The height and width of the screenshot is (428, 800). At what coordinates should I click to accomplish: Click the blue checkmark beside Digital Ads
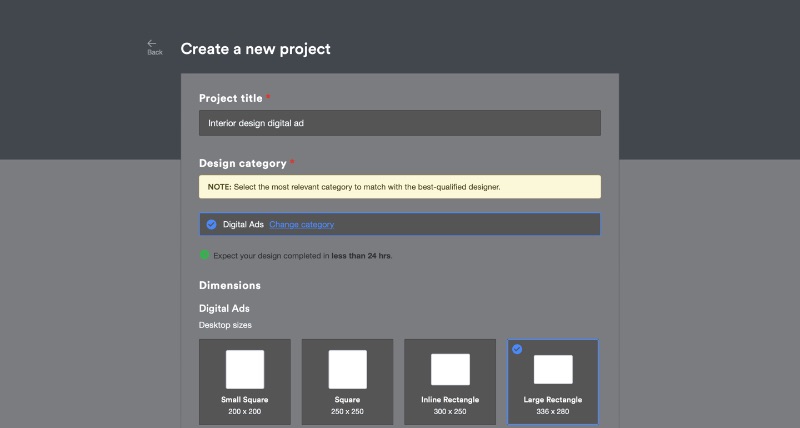211,225
